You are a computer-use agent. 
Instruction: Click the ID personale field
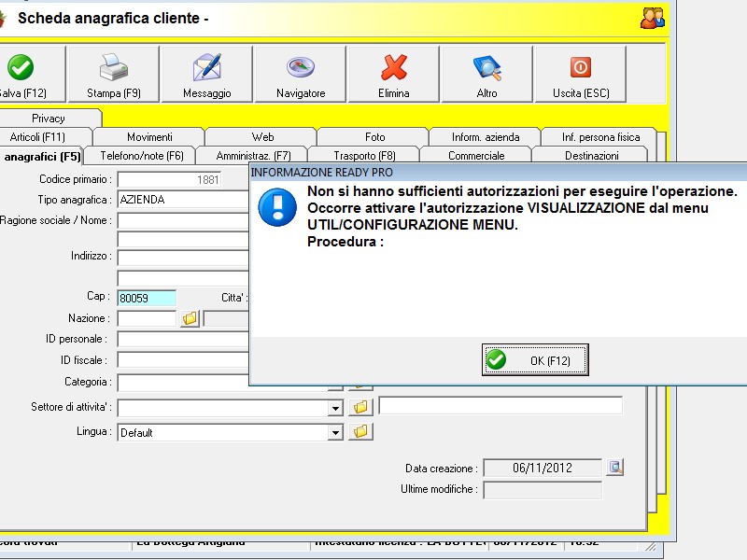[x=183, y=339]
